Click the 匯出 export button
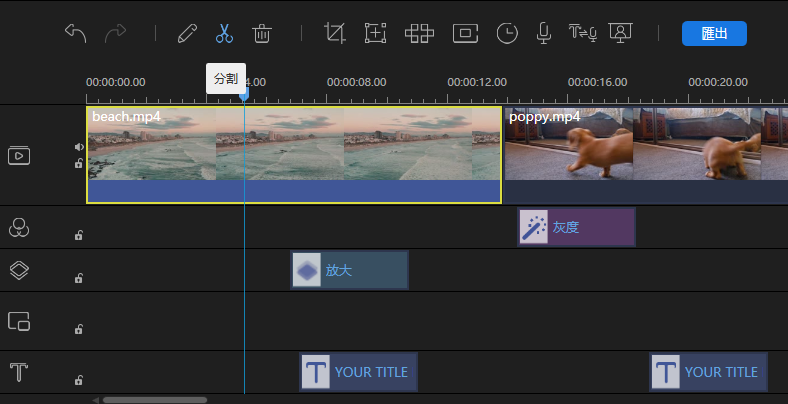The height and width of the screenshot is (404, 788). coord(714,34)
